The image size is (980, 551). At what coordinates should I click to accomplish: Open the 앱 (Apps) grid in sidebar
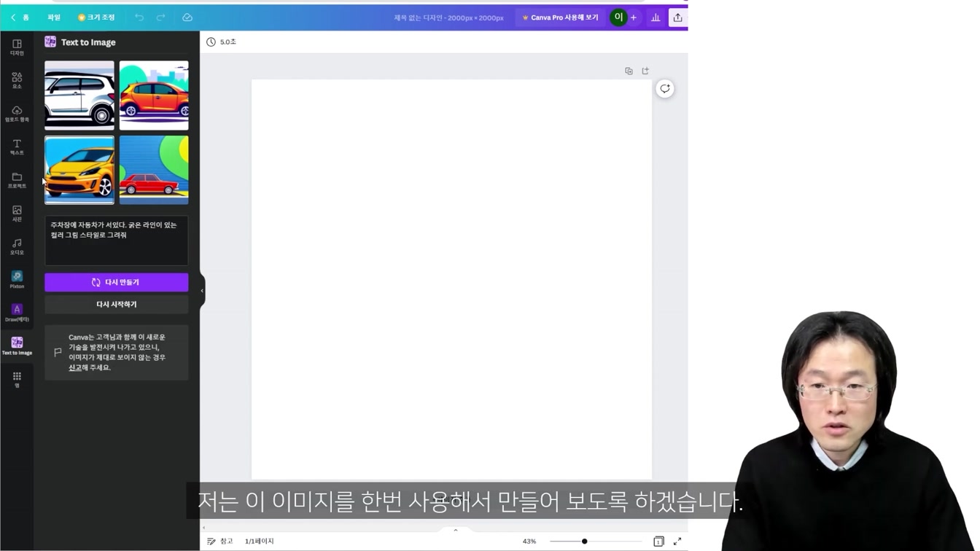[x=17, y=379]
